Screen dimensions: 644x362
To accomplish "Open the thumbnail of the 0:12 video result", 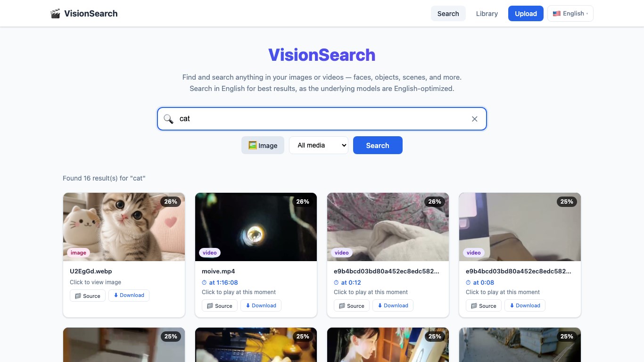I will [x=388, y=227].
